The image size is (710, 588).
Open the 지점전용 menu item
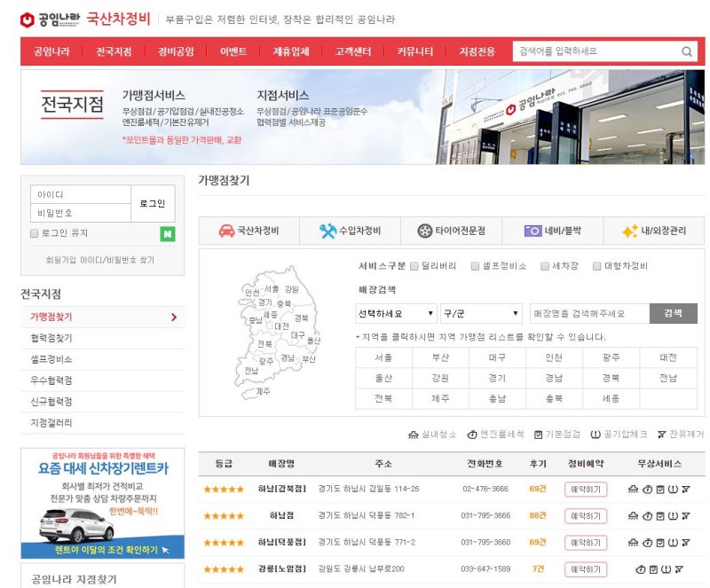[477, 51]
